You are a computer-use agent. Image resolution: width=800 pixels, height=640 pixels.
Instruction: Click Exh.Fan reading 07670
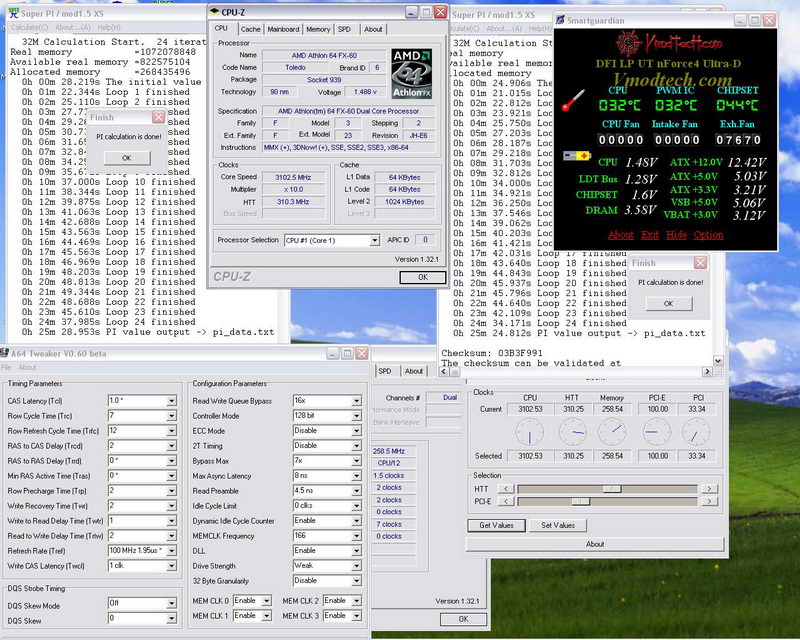(737, 139)
